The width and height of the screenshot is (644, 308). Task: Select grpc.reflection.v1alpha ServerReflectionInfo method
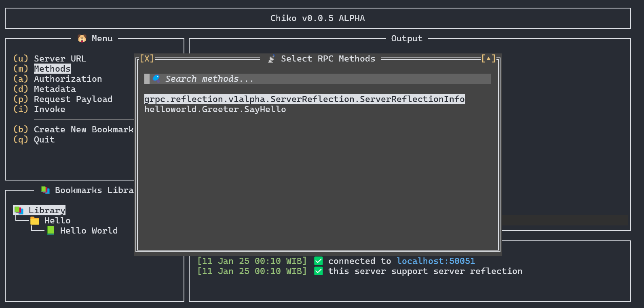tap(304, 99)
